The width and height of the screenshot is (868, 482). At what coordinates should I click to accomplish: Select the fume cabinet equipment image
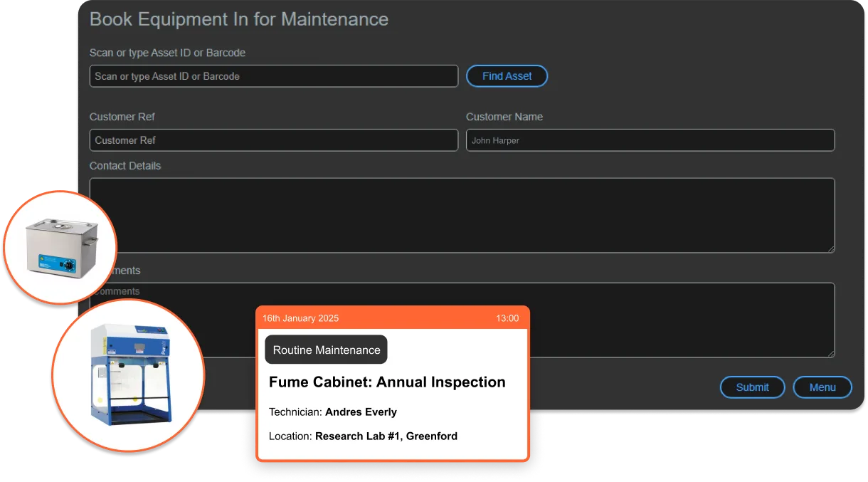128,375
